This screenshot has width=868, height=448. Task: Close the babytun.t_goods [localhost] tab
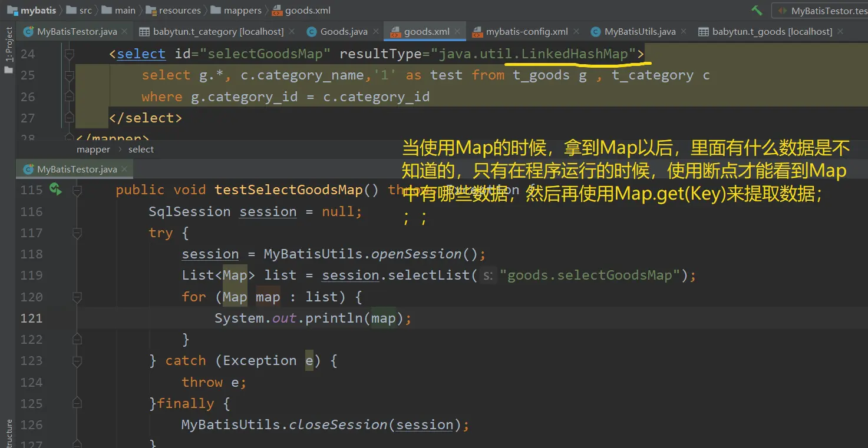click(840, 32)
